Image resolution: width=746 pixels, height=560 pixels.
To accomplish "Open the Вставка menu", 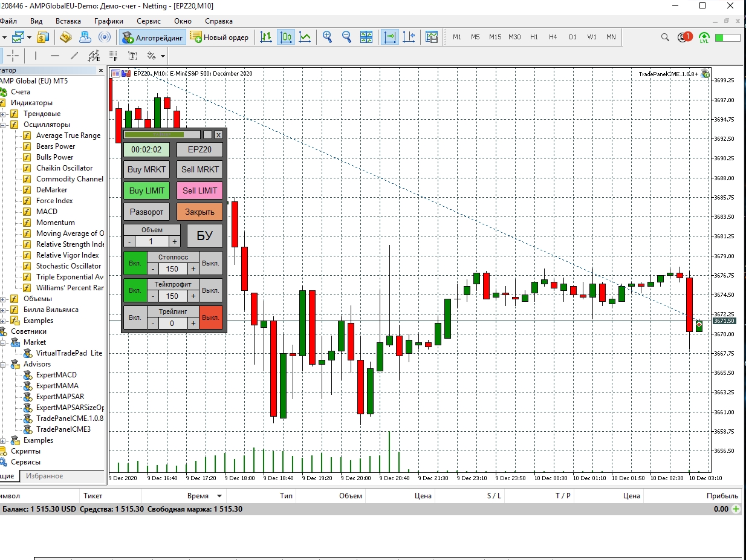I will click(x=68, y=21).
